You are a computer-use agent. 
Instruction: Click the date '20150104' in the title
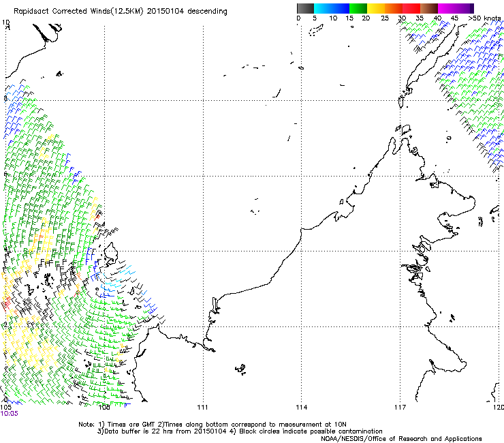[x=166, y=12]
